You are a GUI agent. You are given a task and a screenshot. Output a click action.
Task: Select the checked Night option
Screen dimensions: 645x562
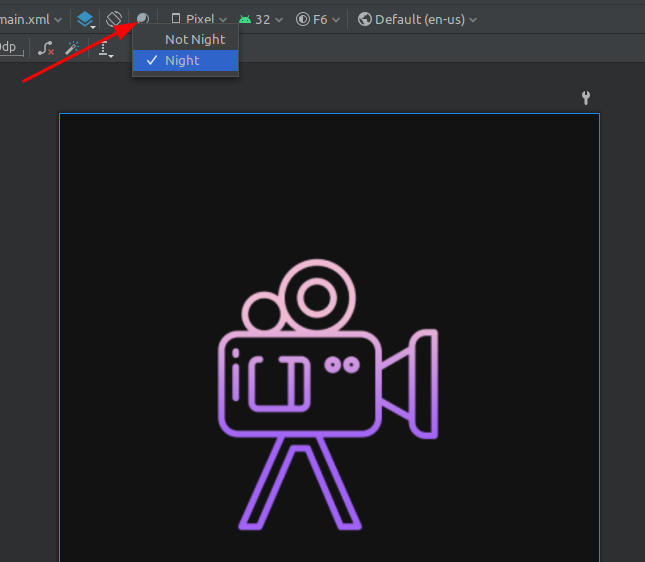185,60
